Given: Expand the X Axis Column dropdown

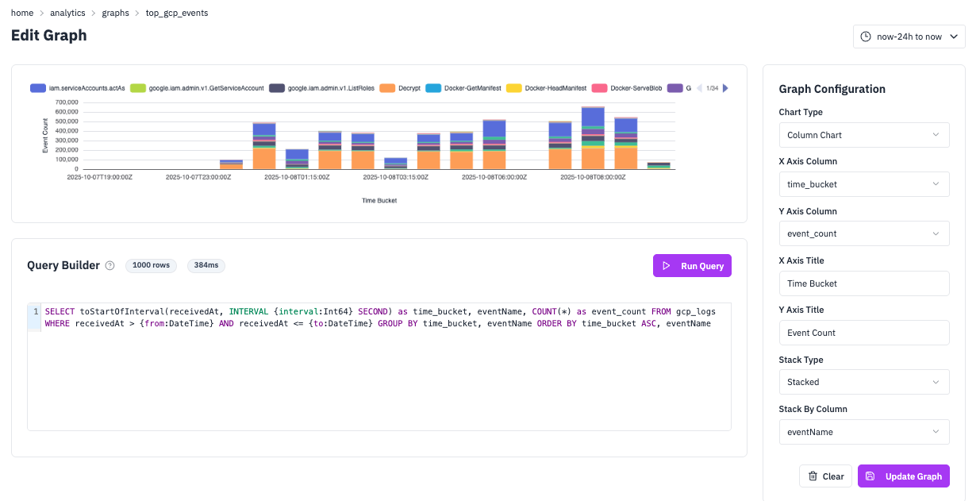Looking at the screenshot, I should pos(863,184).
